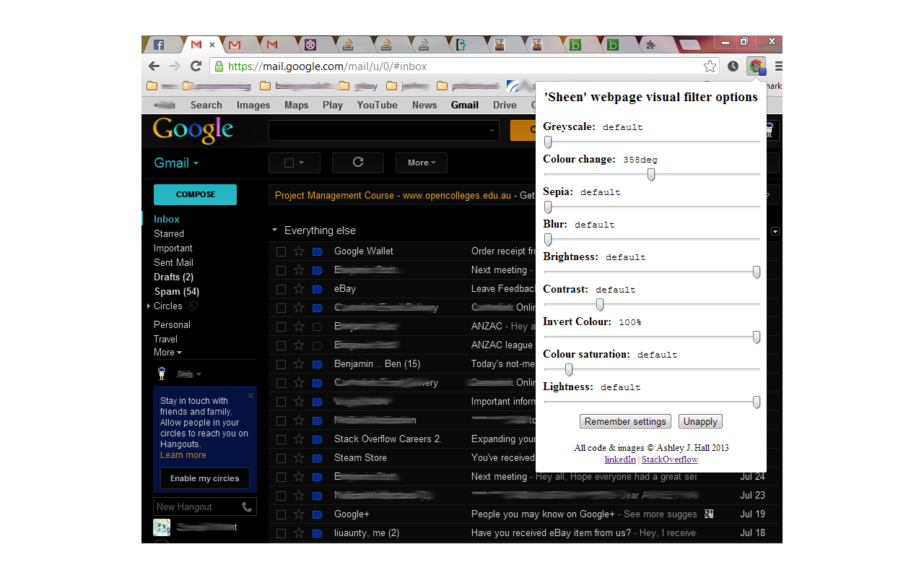
Task: Open the Gmail product switcher dropdown
Action: [x=176, y=163]
